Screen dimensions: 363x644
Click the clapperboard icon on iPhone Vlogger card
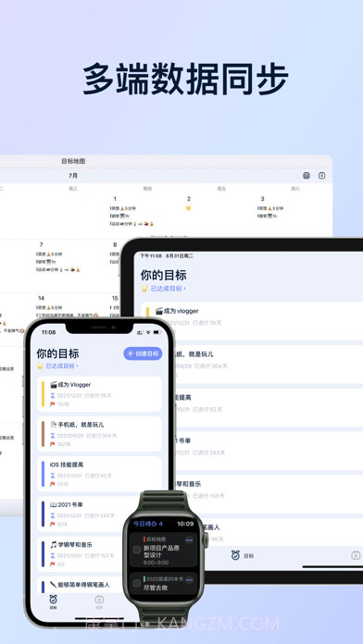54,385
